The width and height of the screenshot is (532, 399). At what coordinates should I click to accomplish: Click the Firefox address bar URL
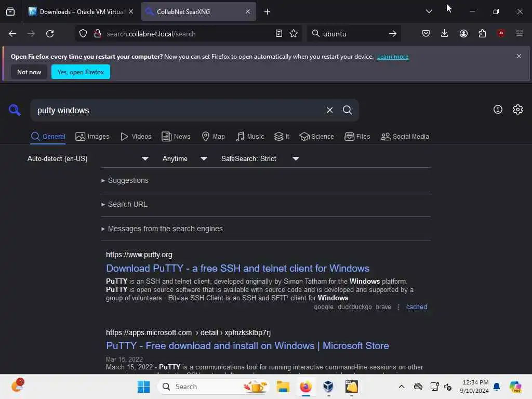coord(188,34)
